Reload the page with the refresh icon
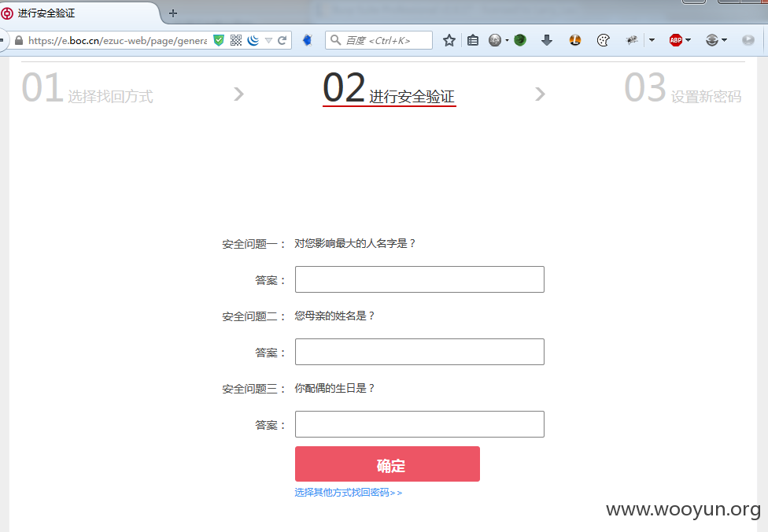Viewport: 768px width, 532px height. pos(282,40)
